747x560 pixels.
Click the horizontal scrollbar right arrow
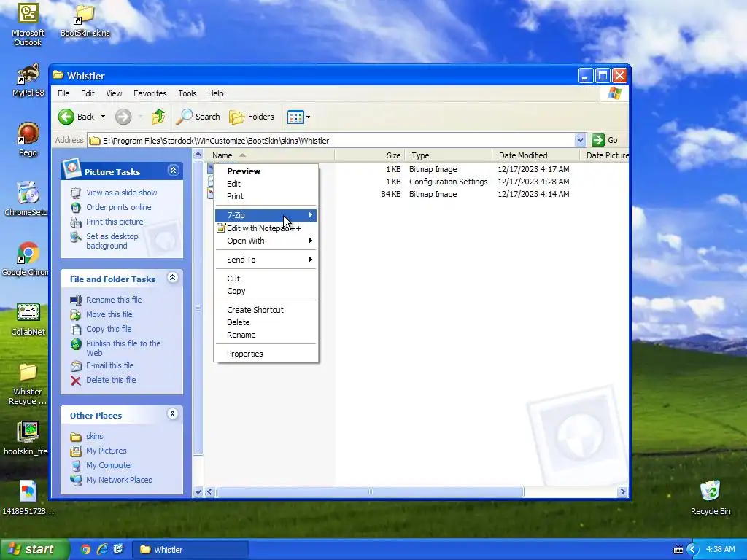[x=622, y=492]
